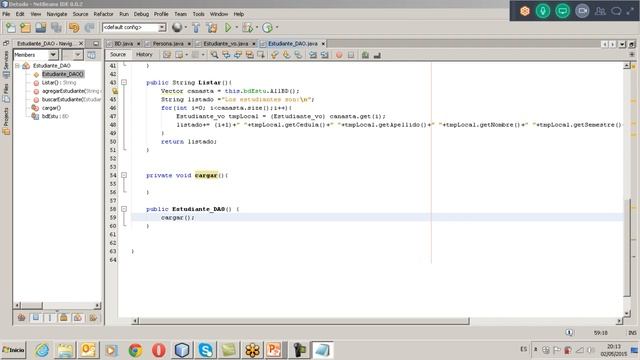Run the project with green play icon
640x360 pixels.
pos(228,27)
